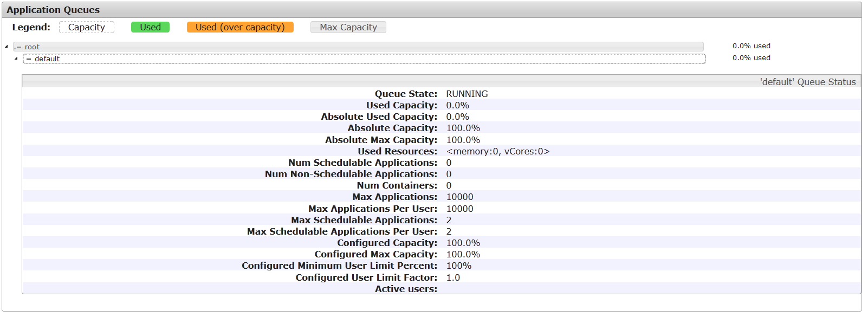The image size is (868, 317).
Task: Click the <memory:0, vCores:0> value
Action: 498,151
